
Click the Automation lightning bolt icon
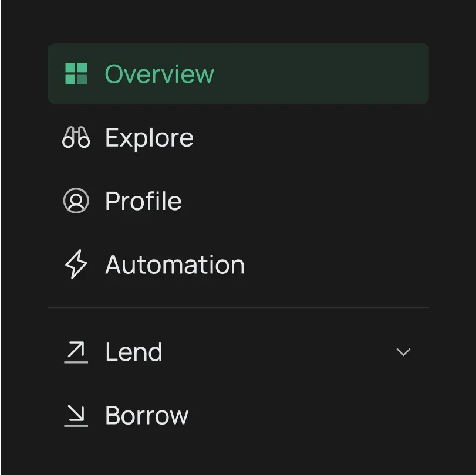[x=76, y=264]
